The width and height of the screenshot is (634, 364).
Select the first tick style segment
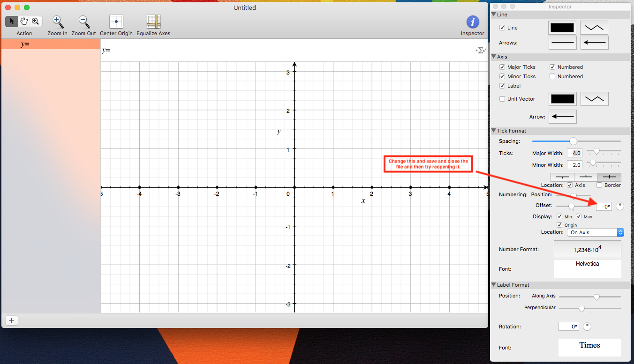(562, 178)
